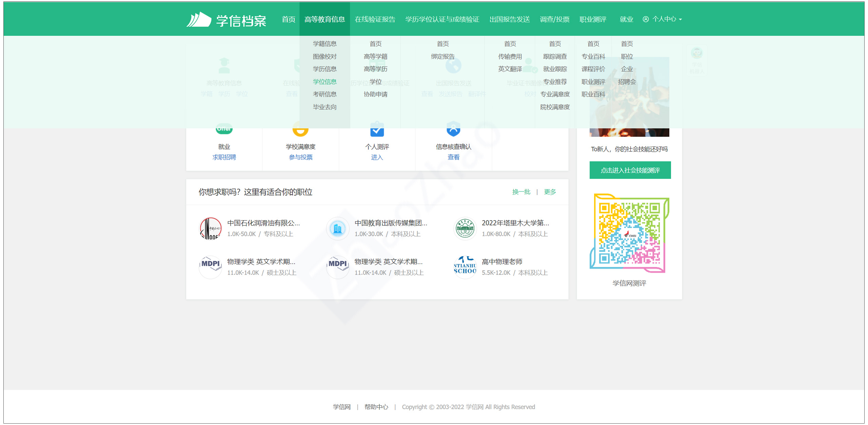Screen dimensions: 868x425
Task: Open the 调查/投票 nav menu
Action: 555,19
